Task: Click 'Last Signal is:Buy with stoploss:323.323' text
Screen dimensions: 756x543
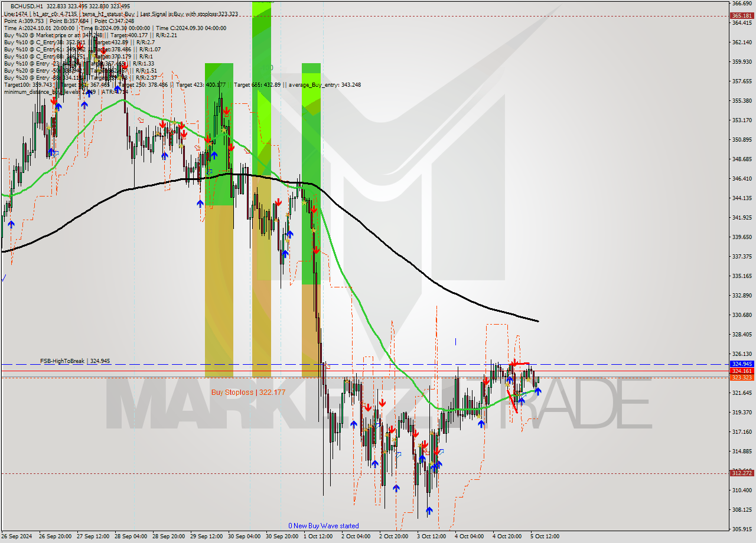Action: tap(189, 14)
